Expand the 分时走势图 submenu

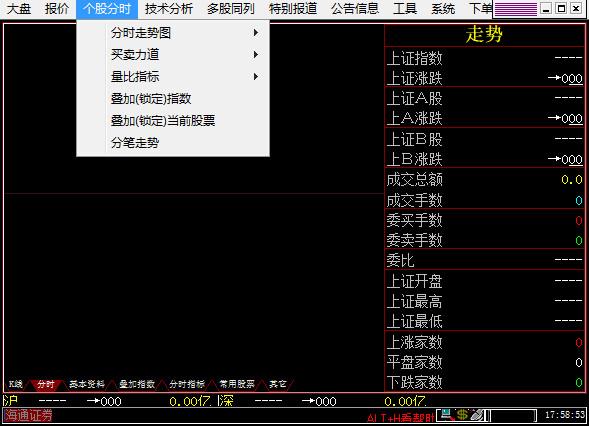click(173, 33)
